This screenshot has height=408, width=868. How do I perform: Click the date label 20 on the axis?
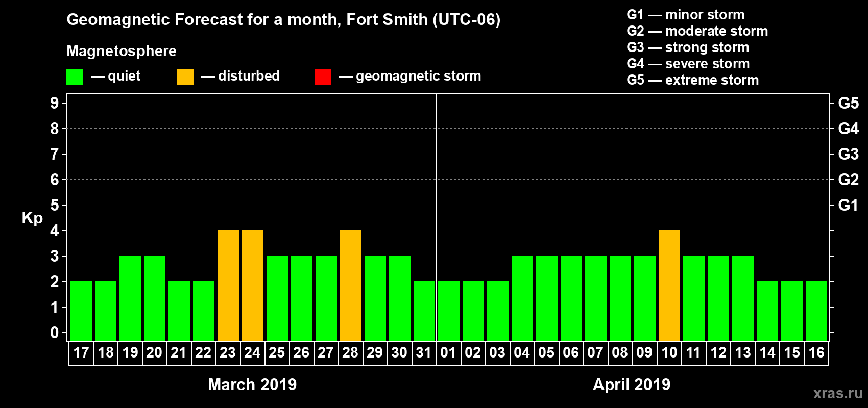point(154,352)
